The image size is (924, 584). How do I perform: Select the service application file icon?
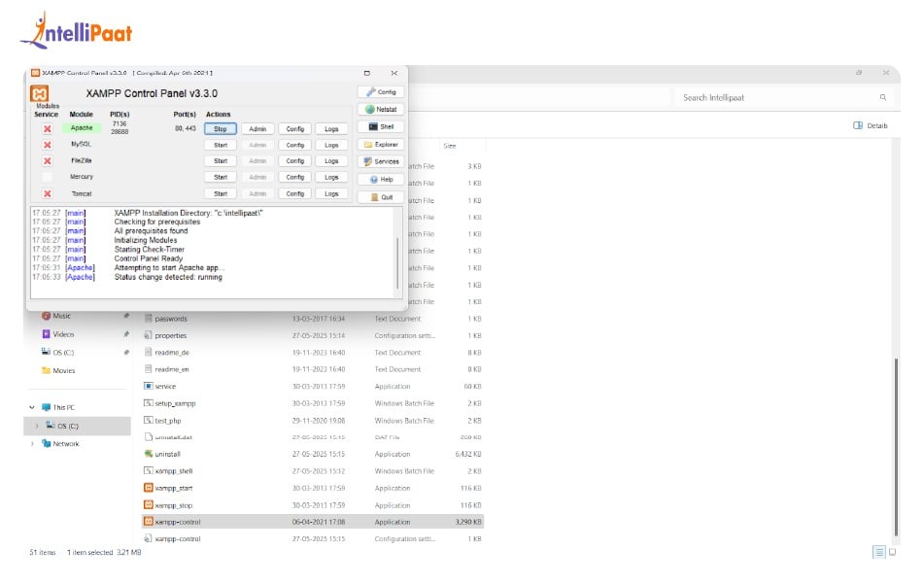click(x=149, y=386)
